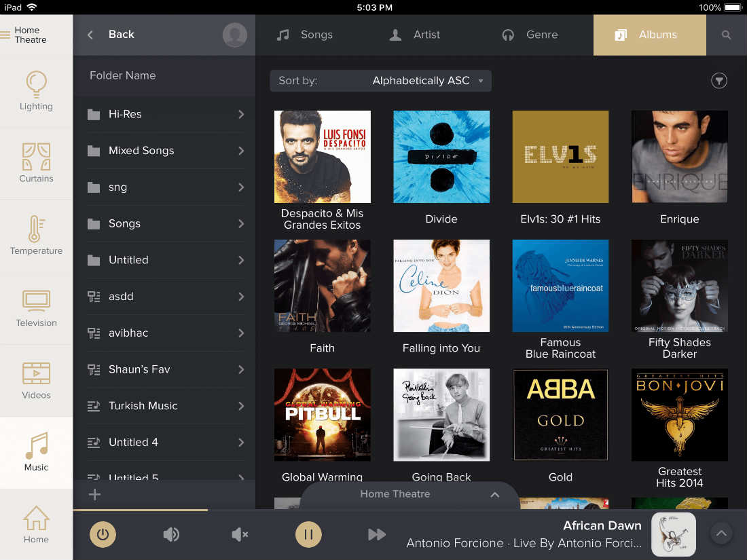Switch to the Artist tab
The width and height of the screenshot is (747, 560).
point(414,35)
